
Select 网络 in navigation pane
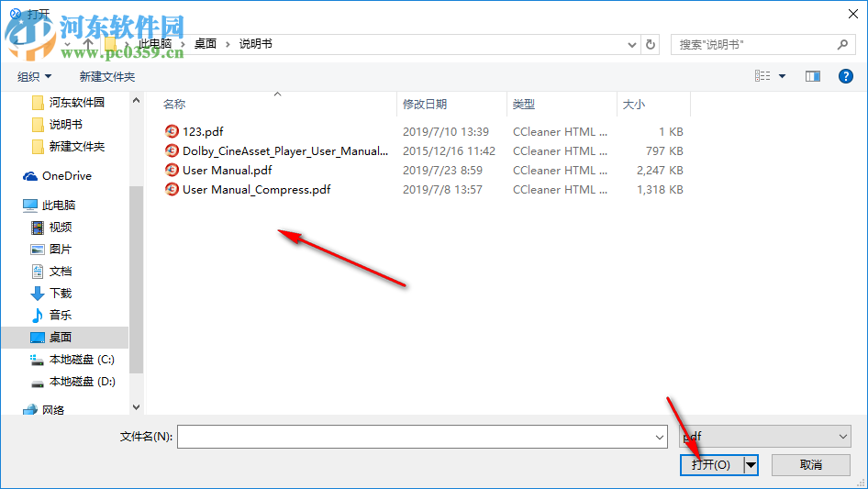click(53, 410)
